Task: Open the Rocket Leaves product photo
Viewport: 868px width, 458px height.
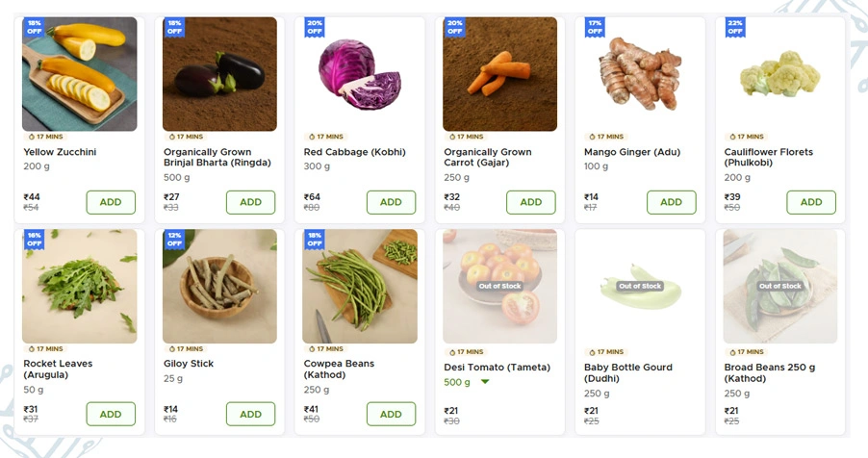Action: pos(80,287)
